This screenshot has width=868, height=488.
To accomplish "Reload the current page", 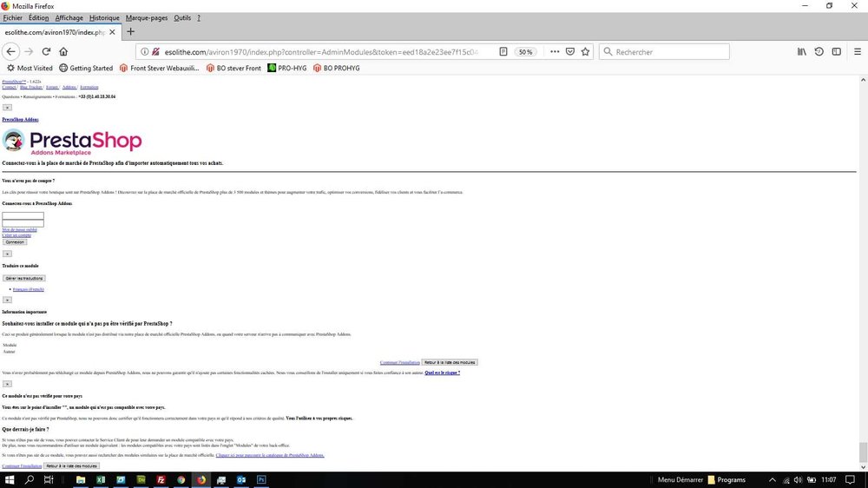I will [x=46, y=51].
